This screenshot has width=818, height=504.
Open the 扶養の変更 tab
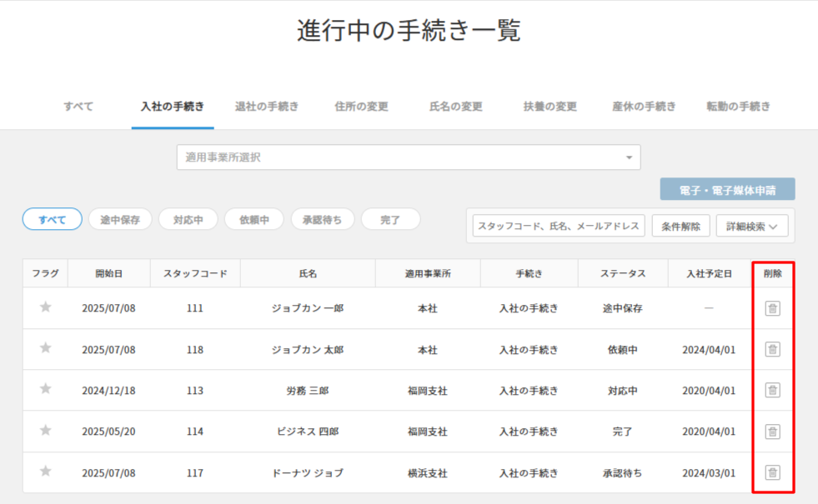tap(549, 107)
